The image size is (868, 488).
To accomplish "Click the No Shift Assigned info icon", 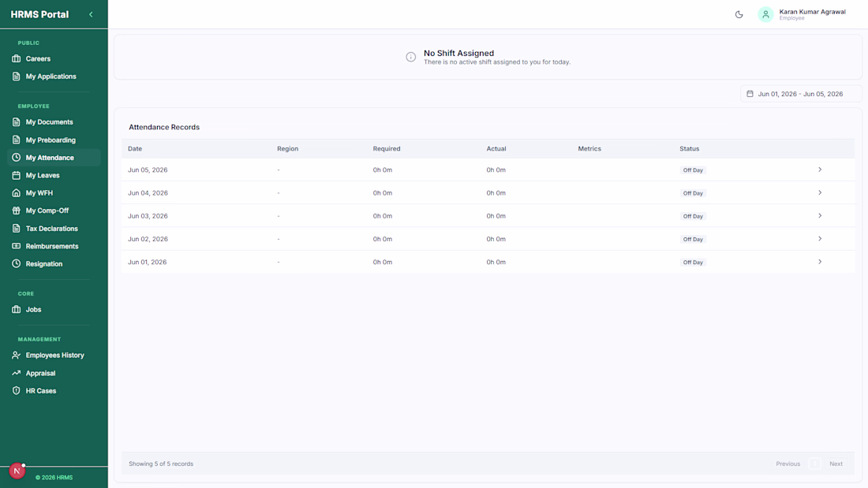I will click(x=411, y=57).
